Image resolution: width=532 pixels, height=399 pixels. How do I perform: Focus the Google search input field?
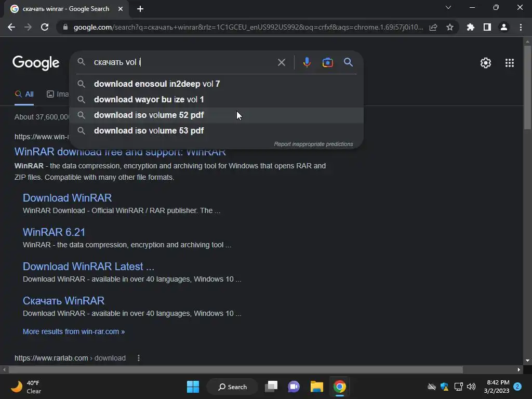pos(183,62)
